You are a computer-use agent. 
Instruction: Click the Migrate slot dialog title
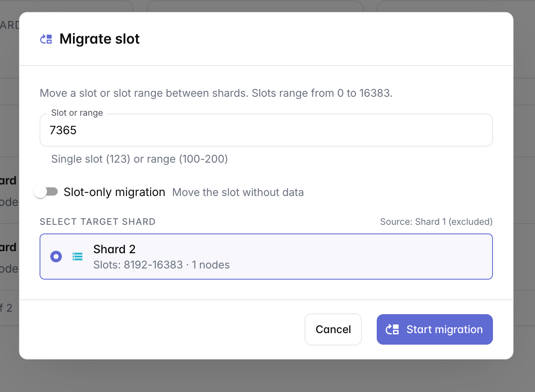pyautogui.click(x=99, y=39)
